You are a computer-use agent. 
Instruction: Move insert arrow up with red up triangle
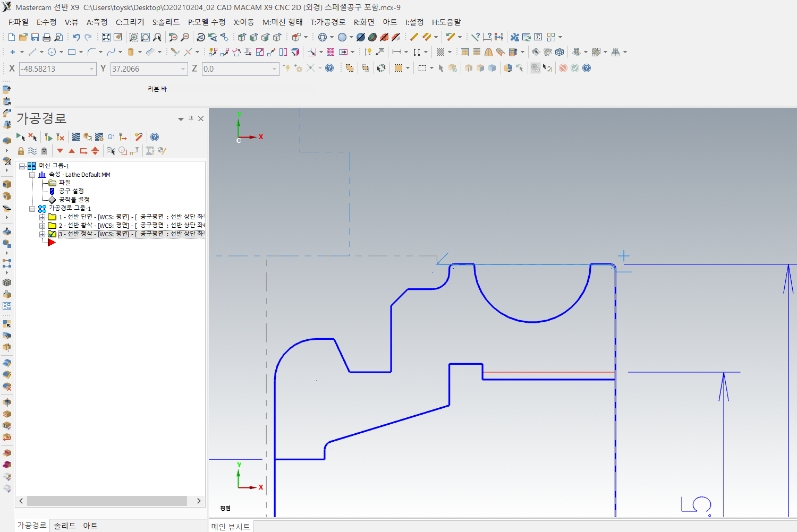[x=72, y=151]
